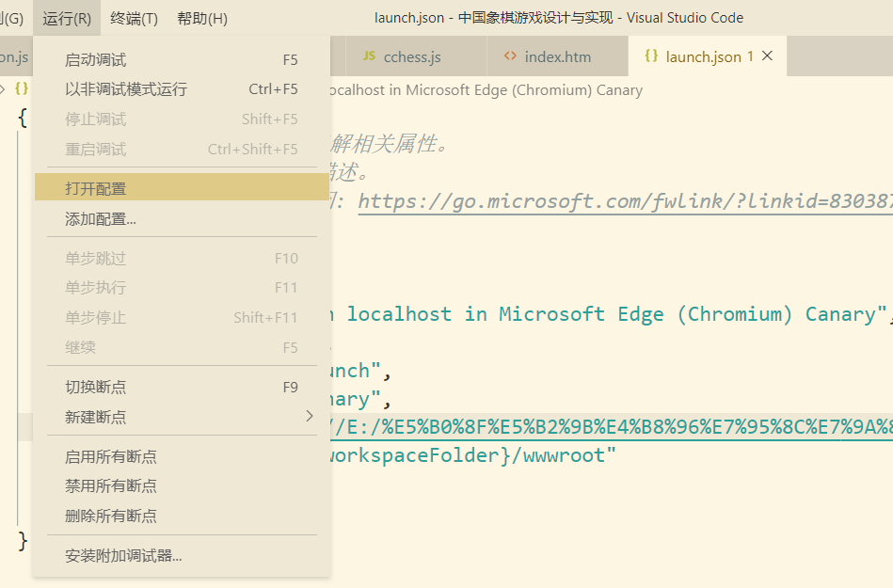The image size is (893, 588).
Task: Open the 终端 menu
Action: pyautogui.click(x=133, y=17)
